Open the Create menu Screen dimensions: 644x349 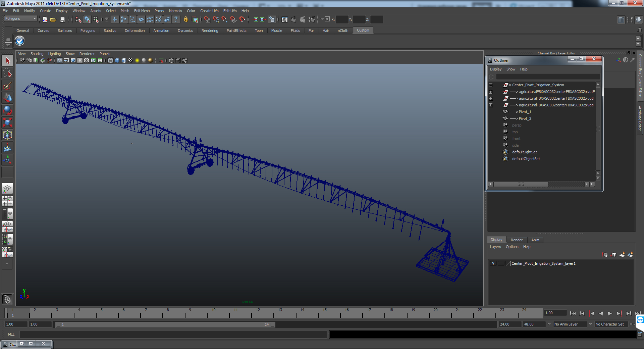click(x=45, y=11)
